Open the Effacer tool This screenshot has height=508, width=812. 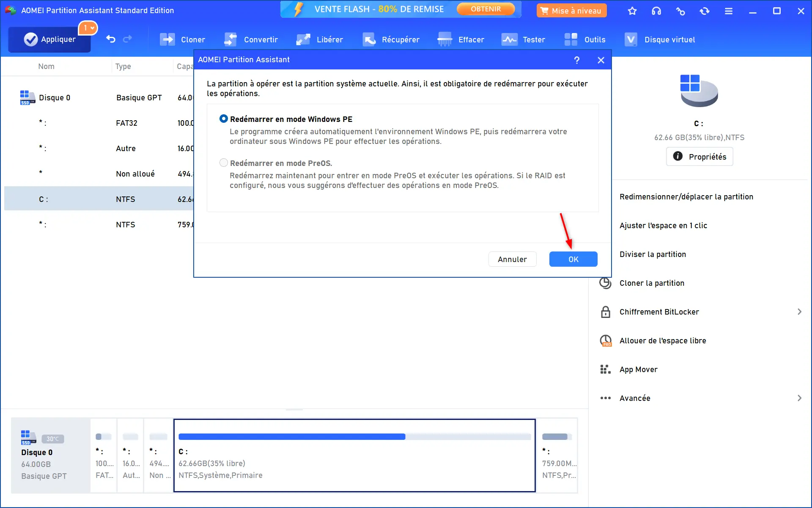(x=461, y=39)
